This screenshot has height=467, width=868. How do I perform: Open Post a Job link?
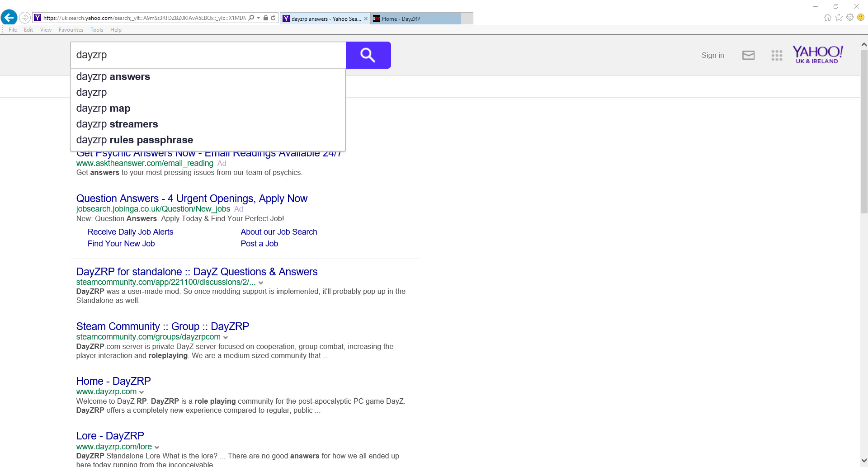[x=259, y=244]
